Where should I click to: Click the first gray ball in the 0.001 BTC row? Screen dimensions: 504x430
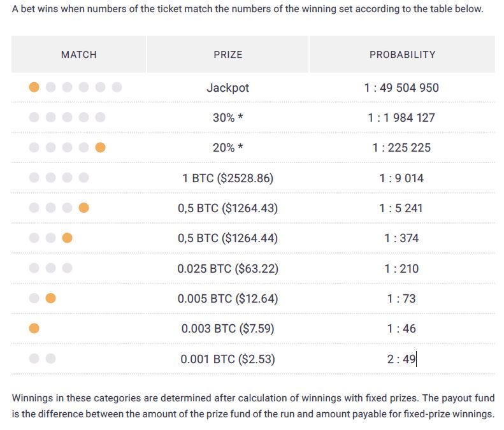click(x=34, y=359)
